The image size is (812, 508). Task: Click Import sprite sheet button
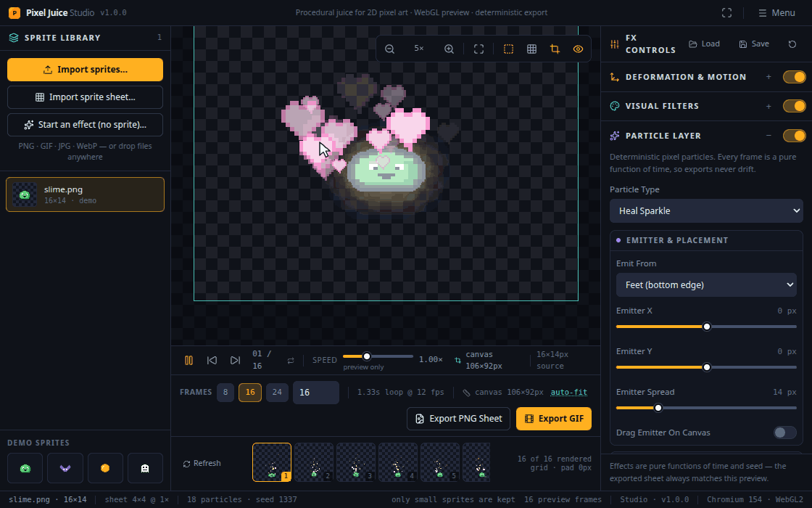[85, 97]
